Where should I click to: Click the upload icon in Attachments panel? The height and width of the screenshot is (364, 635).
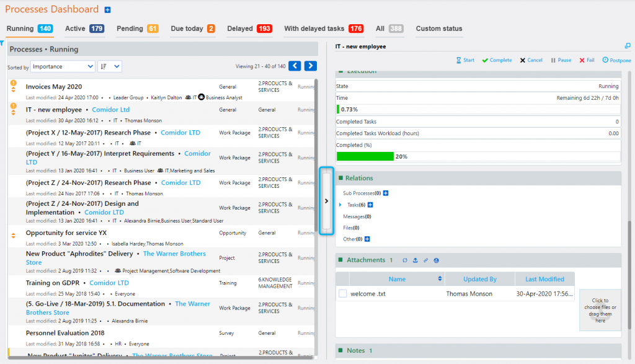pos(415,260)
